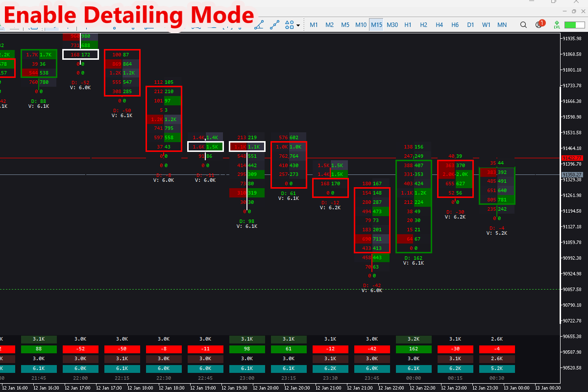Expand the M30 timeframe option
The image size is (588, 392).
pyautogui.click(x=392, y=24)
